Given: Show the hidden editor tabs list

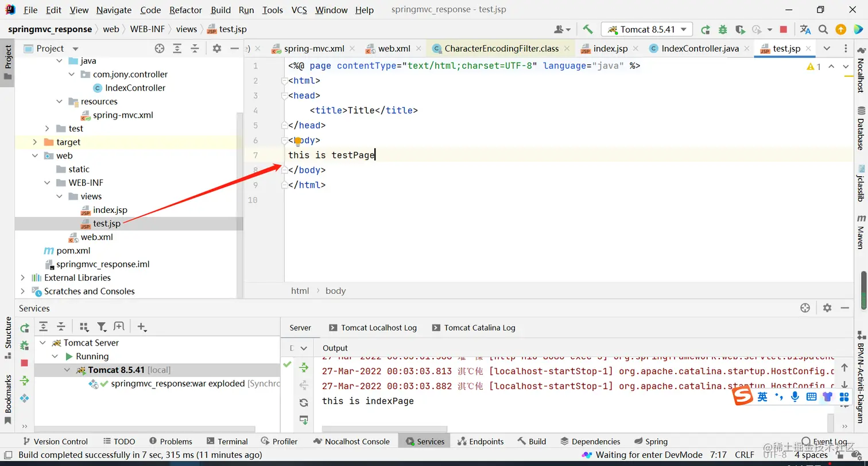Looking at the screenshot, I should pyautogui.click(x=827, y=48).
